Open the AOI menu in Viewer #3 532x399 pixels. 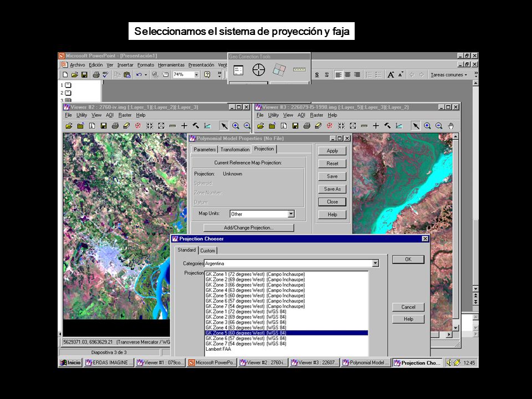(x=301, y=115)
